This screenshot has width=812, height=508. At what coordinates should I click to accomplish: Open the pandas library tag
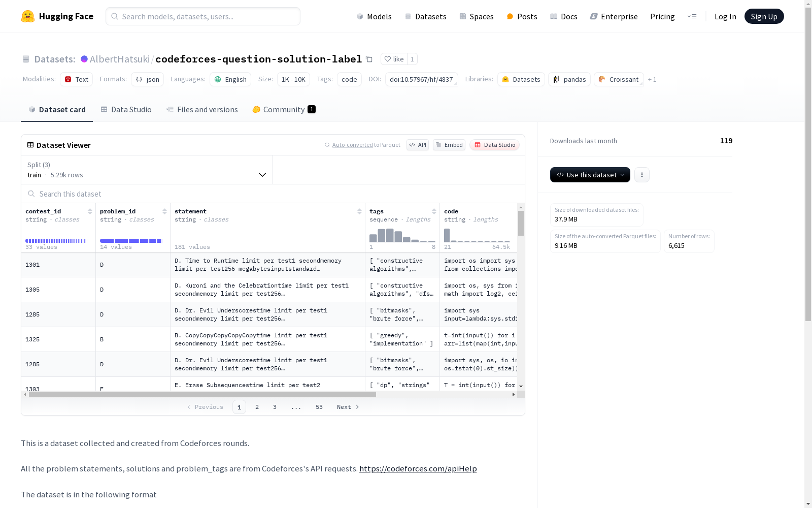click(569, 79)
